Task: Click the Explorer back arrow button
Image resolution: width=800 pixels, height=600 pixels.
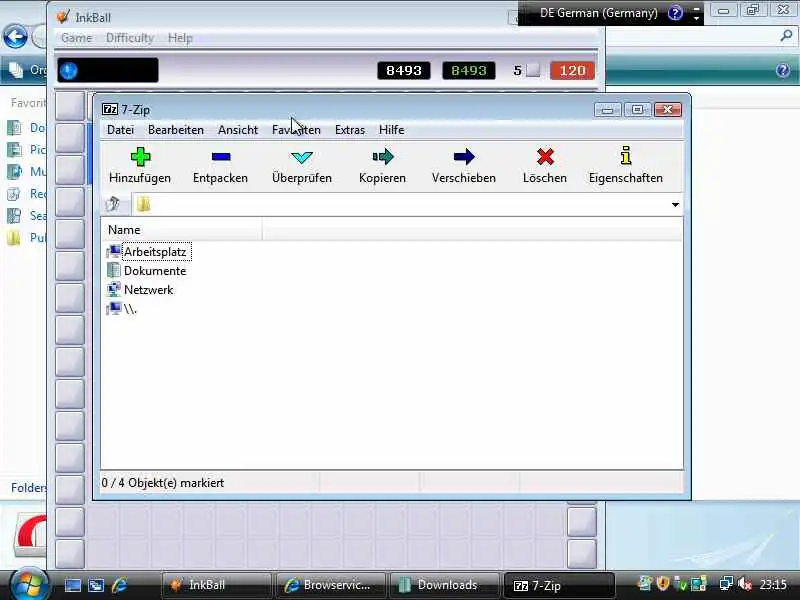Action: point(15,37)
